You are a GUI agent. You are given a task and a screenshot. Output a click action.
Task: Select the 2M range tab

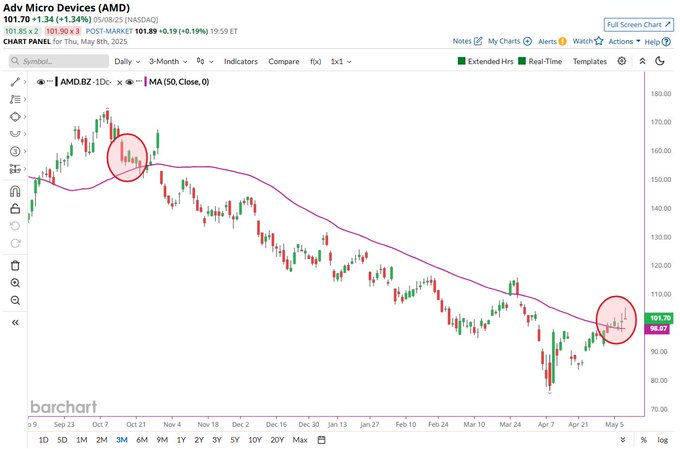102,440
